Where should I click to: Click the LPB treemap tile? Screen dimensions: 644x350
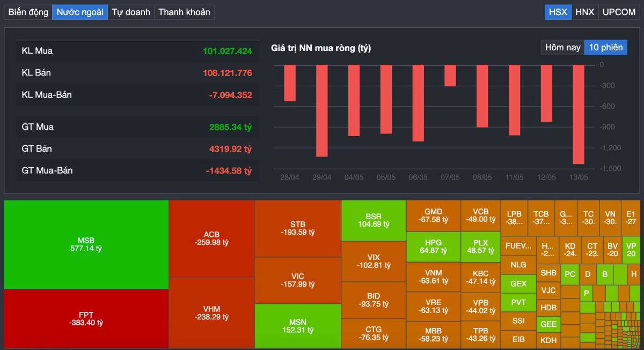(514, 218)
